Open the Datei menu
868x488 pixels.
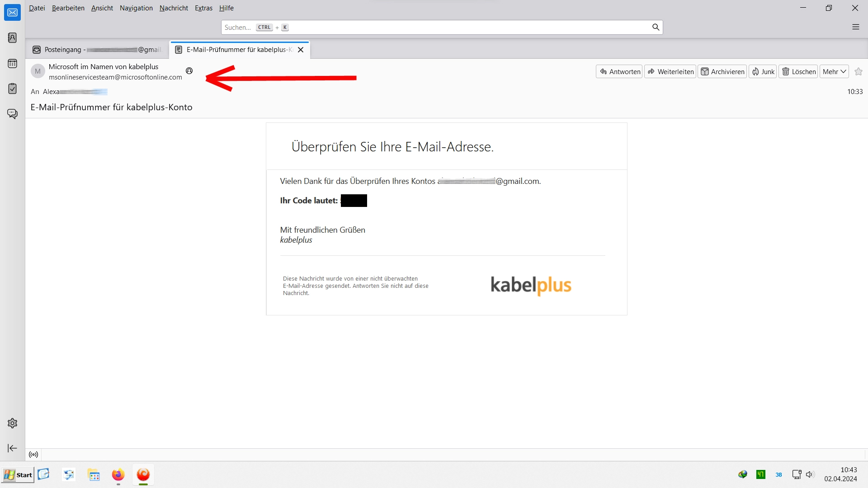tap(37, 8)
